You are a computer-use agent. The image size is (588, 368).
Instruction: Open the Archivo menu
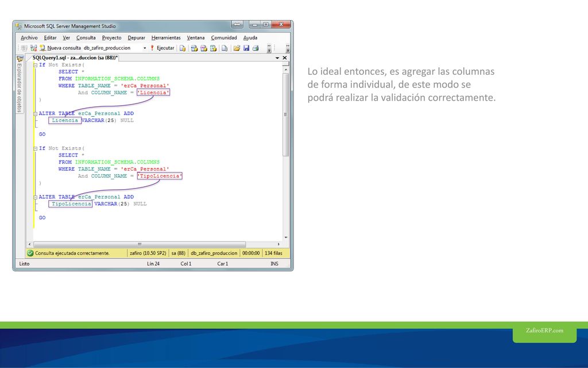pos(29,38)
